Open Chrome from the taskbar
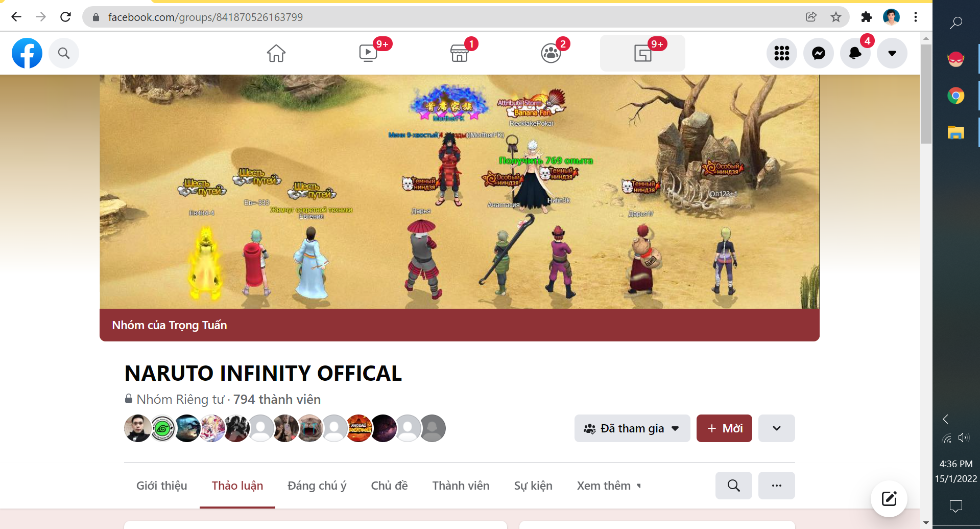This screenshot has height=529, width=980. pos(956,96)
